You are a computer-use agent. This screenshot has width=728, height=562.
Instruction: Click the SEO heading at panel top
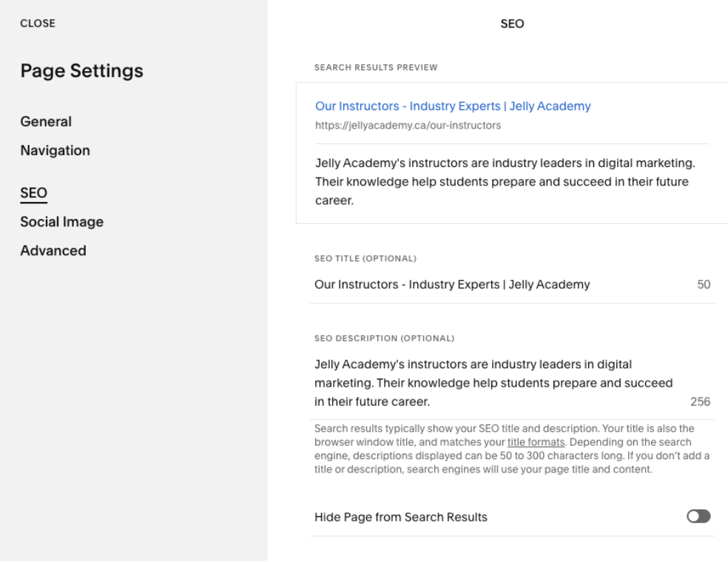tap(512, 24)
